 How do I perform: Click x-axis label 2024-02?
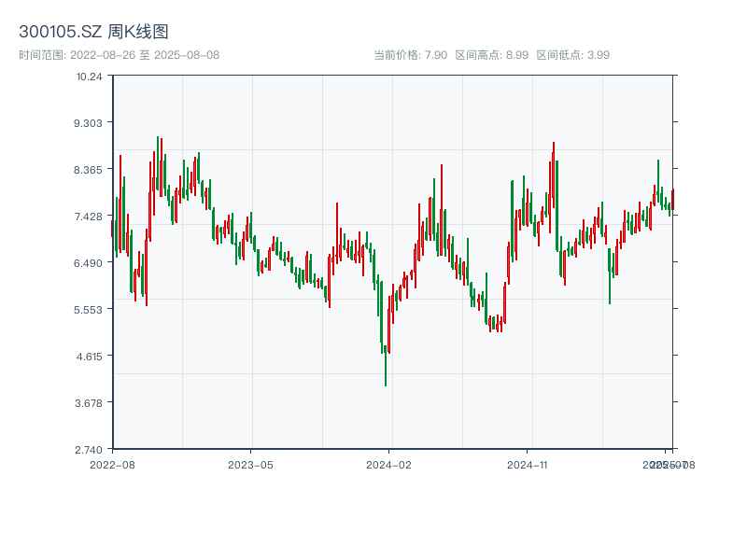388,465
